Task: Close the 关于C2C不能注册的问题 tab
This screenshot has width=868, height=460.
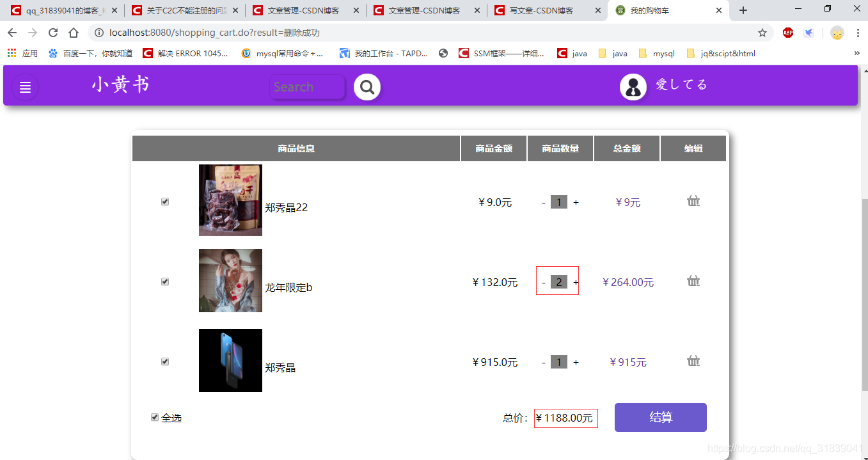Action: (x=236, y=10)
